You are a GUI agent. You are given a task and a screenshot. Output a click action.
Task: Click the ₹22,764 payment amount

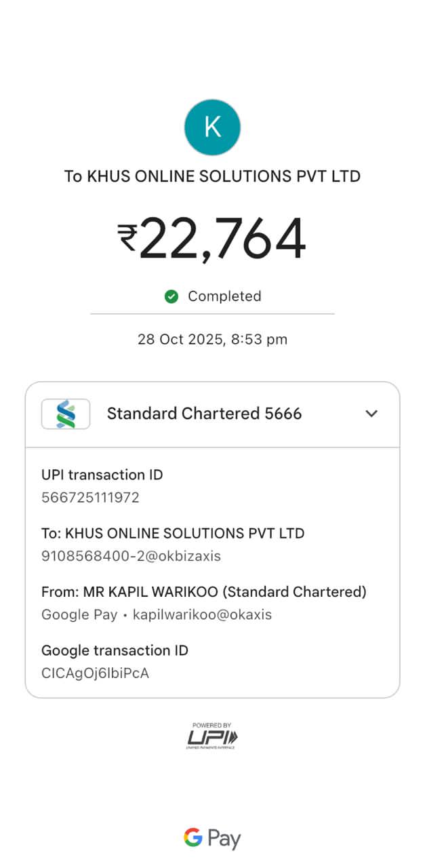222,239
